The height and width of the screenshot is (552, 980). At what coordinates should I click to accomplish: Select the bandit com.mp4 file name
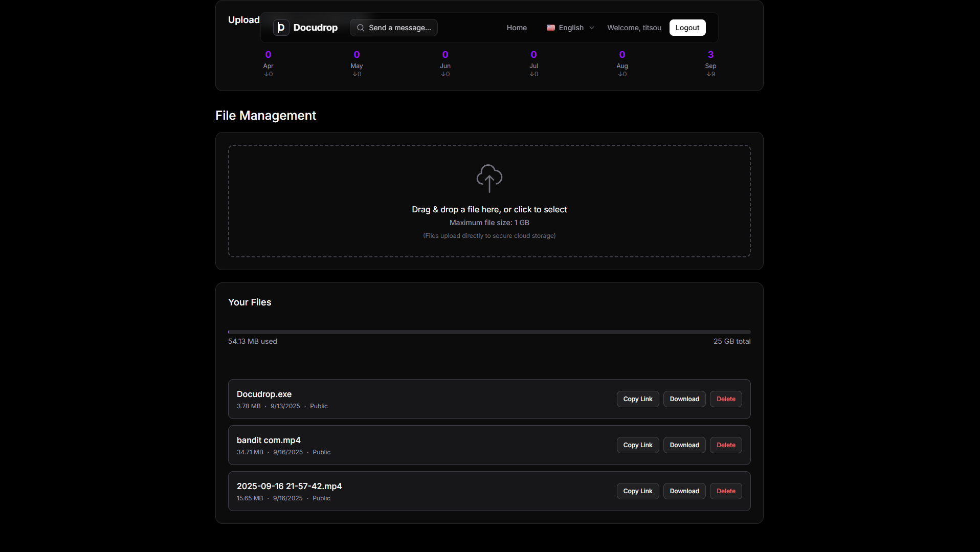pyautogui.click(x=269, y=440)
